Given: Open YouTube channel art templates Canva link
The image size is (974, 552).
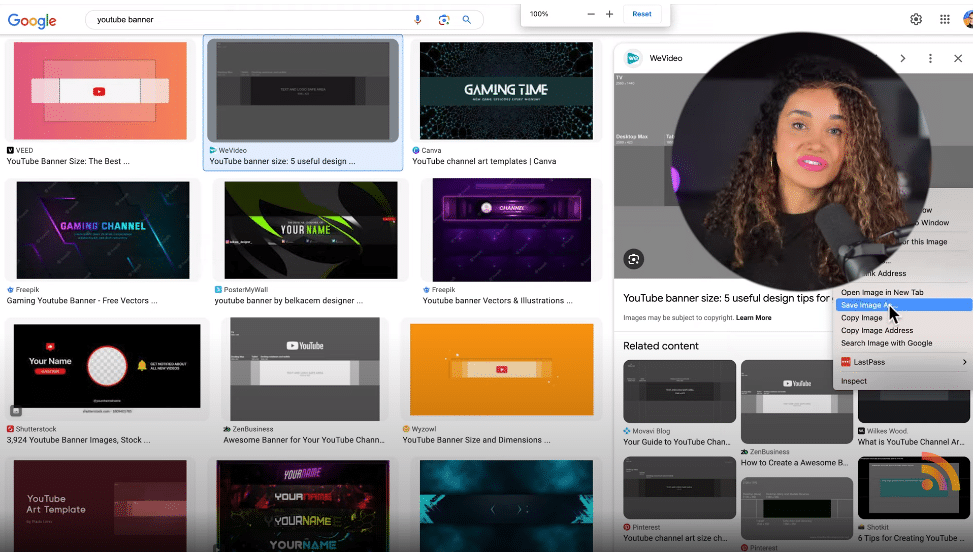Looking at the screenshot, I should 484,161.
